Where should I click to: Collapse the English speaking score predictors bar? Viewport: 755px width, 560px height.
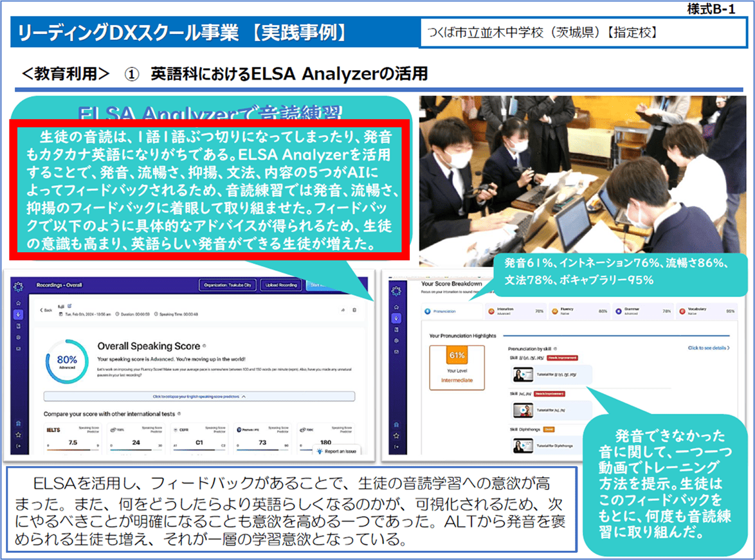(x=199, y=396)
